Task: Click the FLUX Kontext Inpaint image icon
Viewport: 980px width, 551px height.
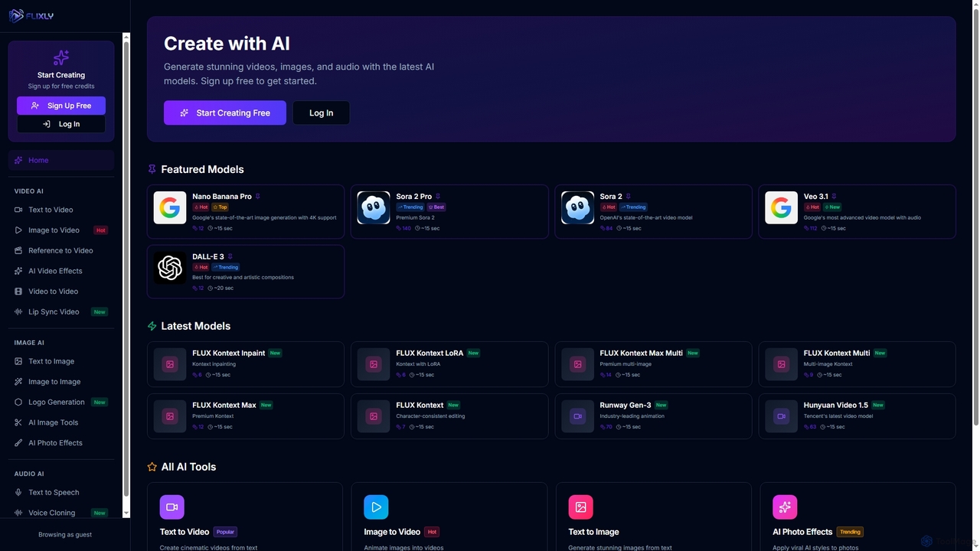Action: click(x=170, y=364)
